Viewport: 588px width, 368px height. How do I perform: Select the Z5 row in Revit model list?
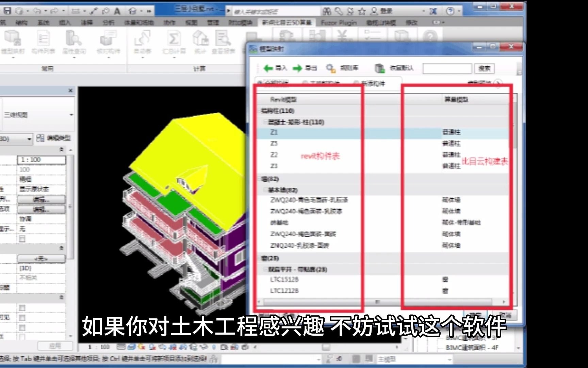pos(383,143)
